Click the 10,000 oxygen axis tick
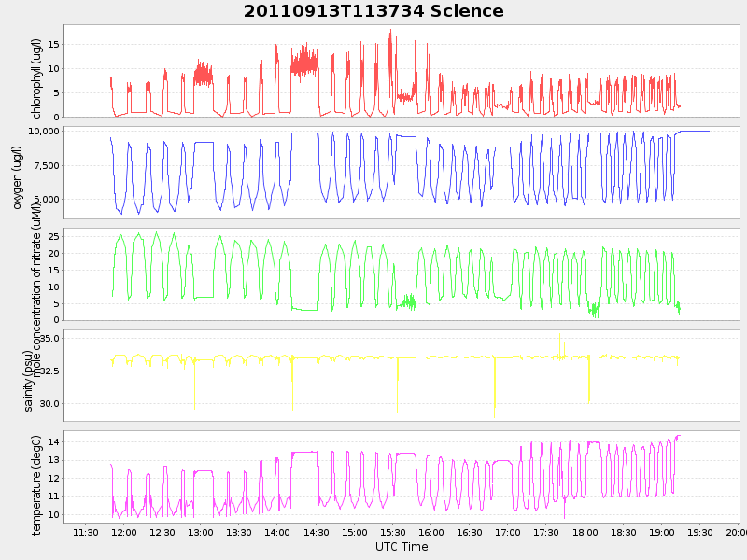The height and width of the screenshot is (560, 747). pos(44,132)
